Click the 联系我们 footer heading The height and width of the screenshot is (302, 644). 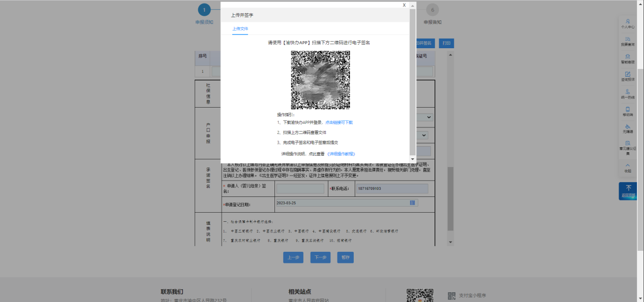[x=172, y=291]
